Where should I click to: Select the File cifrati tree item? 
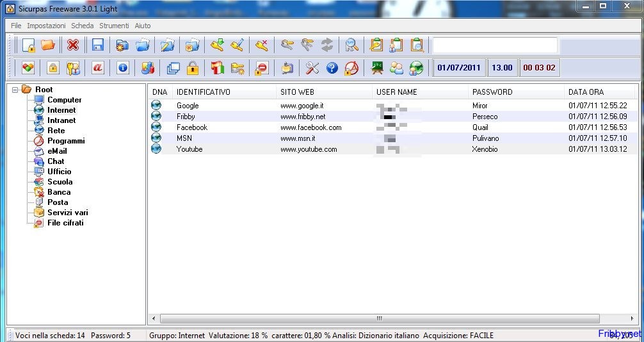point(66,224)
